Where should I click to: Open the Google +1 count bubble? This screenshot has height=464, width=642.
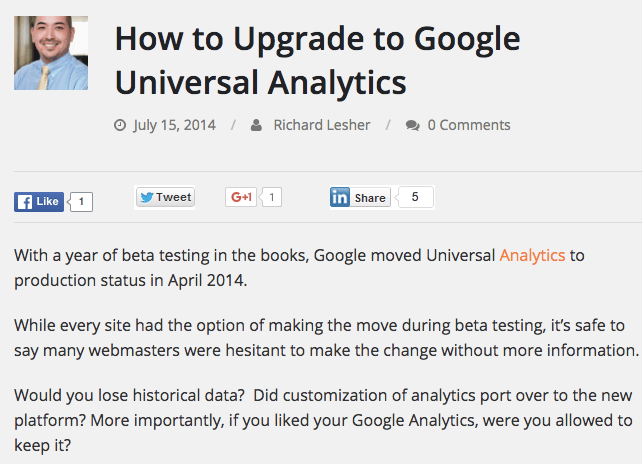pyautogui.click(x=271, y=197)
